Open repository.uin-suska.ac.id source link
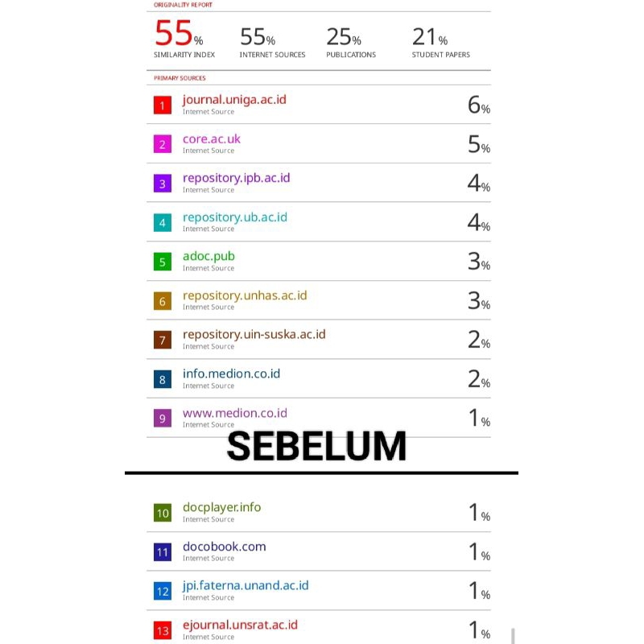644x644 pixels. pyautogui.click(x=254, y=334)
